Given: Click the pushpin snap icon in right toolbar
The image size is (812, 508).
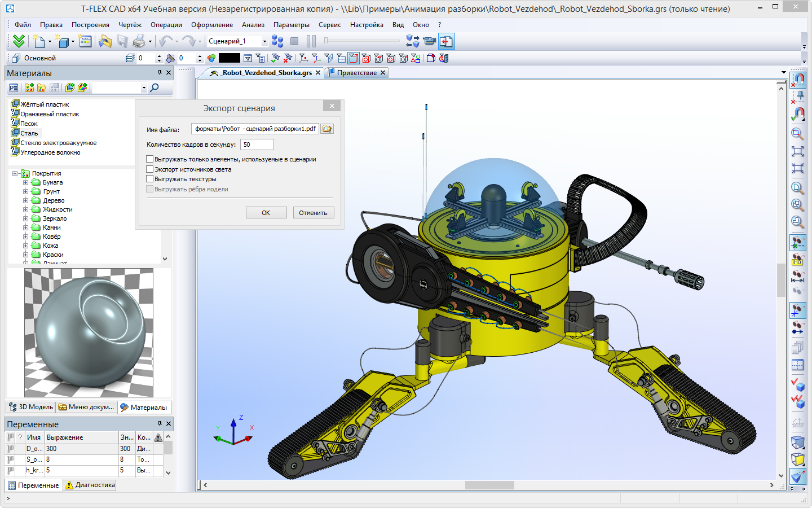Looking at the screenshot, I should 797,97.
